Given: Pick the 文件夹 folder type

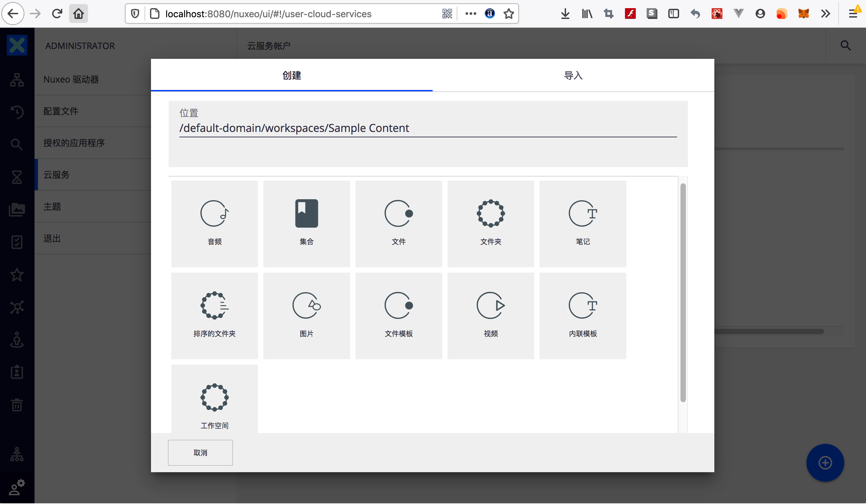Looking at the screenshot, I should click(491, 224).
